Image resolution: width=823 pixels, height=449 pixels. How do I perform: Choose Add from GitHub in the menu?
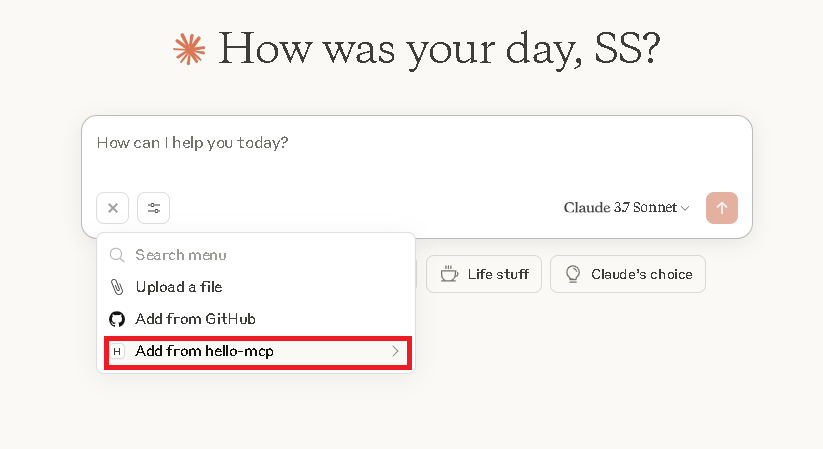pyautogui.click(x=256, y=319)
